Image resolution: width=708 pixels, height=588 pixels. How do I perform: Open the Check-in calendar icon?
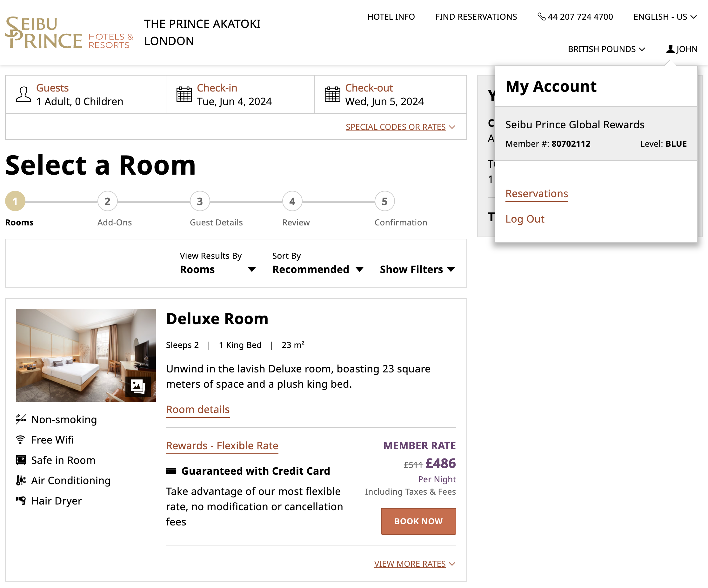pos(184,94)
